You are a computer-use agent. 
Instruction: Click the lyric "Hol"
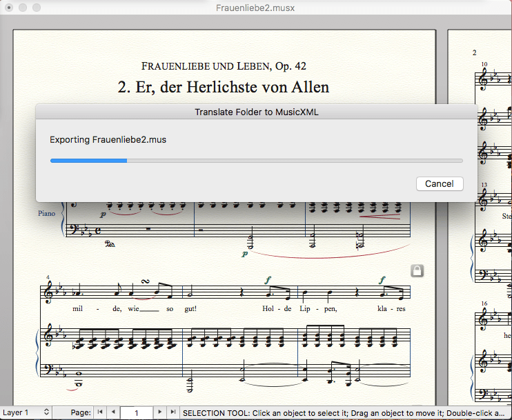(x=268, y=309)
